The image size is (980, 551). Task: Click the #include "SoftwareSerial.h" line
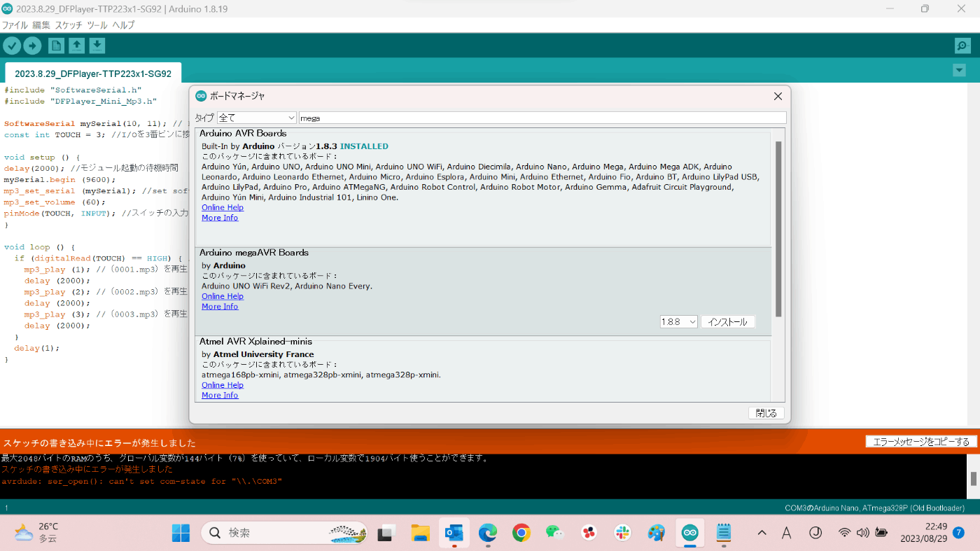pyautogui.click(x=73, y=90)
